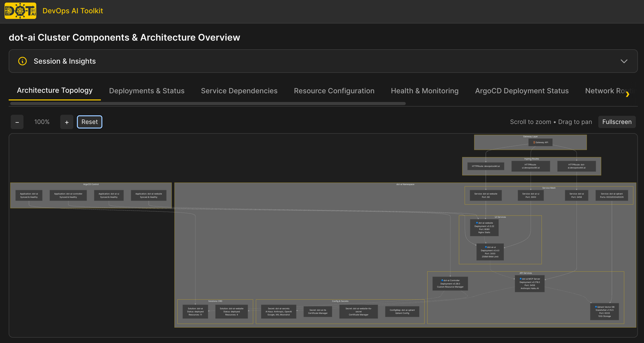Click the DevOps AI Toolkit logo icon
The height and width of the screenshot is (343, 644).
point(20,11)
